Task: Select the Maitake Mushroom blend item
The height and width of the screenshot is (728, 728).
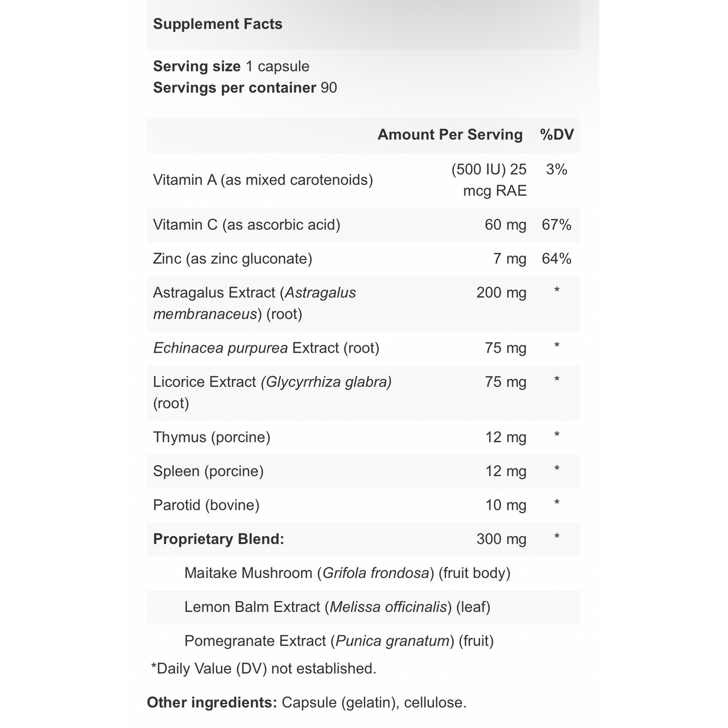Action: pos(347,573)
